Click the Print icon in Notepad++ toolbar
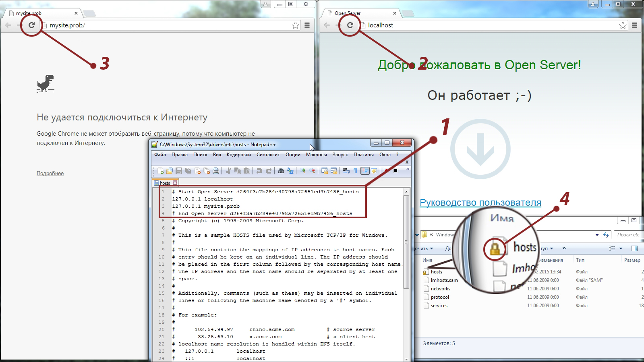 (216, 171)
